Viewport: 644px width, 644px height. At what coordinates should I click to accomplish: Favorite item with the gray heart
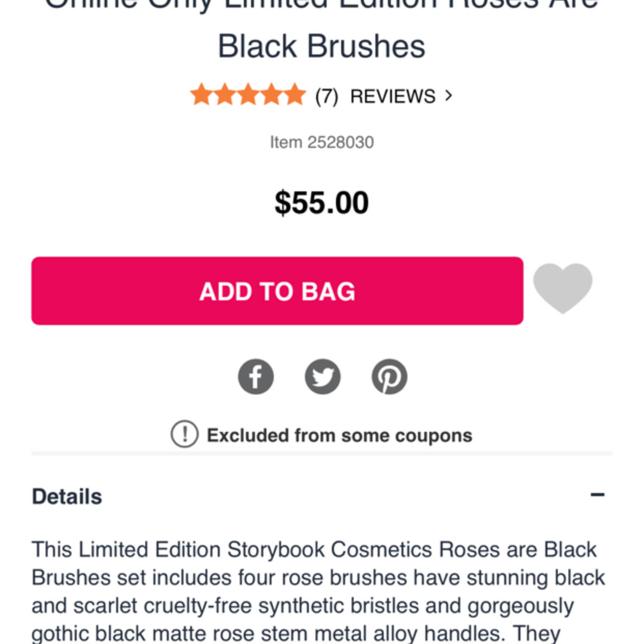(562, 289)
